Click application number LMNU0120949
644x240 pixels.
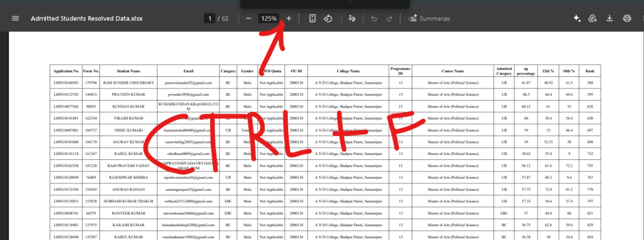click(x=66, y=178)
